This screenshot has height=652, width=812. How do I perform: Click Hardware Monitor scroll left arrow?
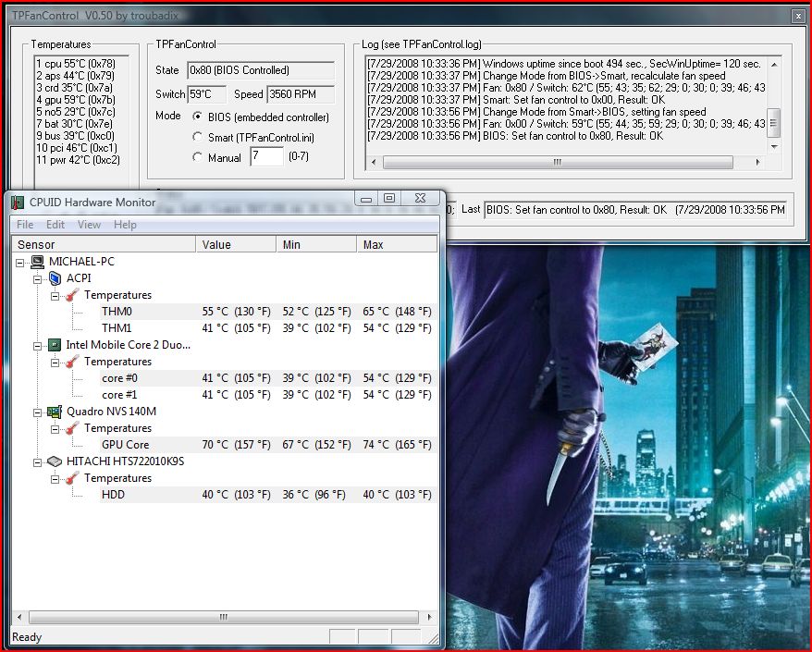click(19, 617)
